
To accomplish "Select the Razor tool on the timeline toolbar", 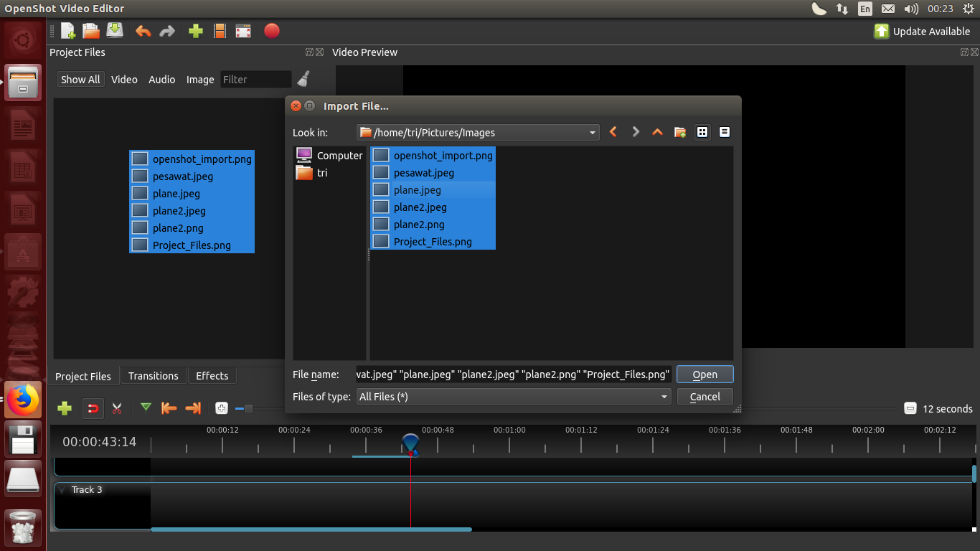I will pos(117,408).
